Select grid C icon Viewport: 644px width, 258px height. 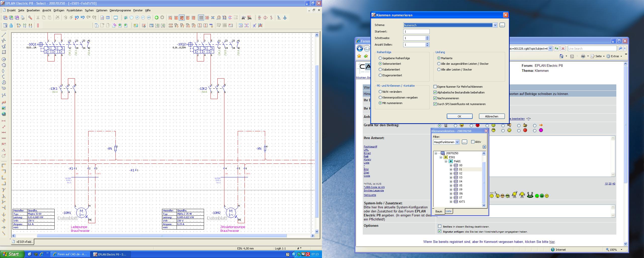(x=182, y=18)
